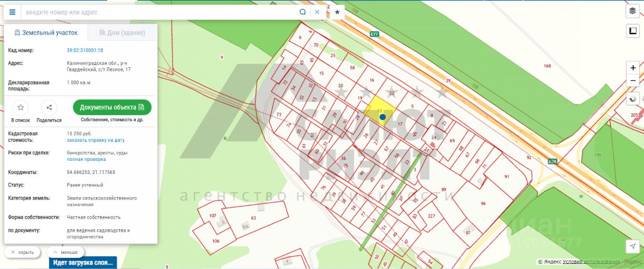Click Идет загрузка слоя status label
Viewport: 644px width, 269px height.
(x=83, y=262)
